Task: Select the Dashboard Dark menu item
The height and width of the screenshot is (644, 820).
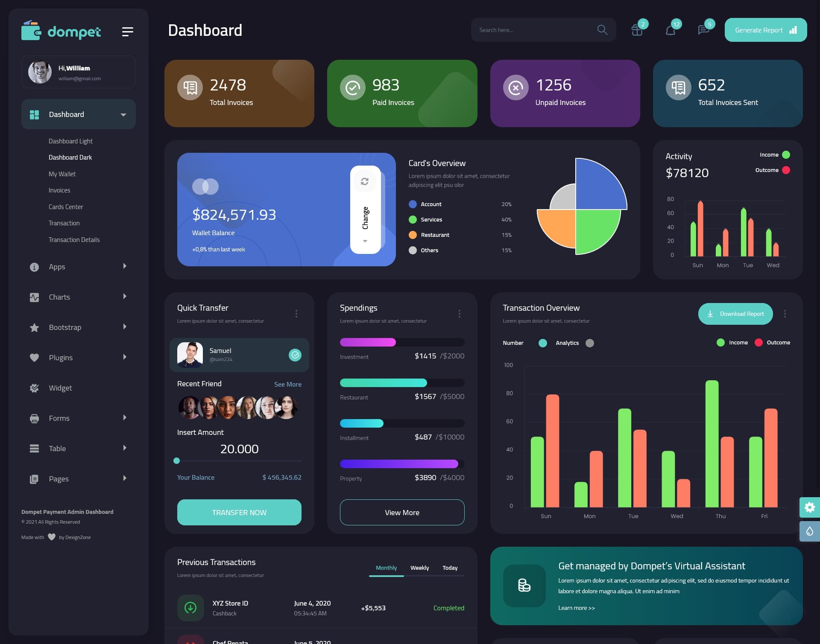Action: [70, 157]
